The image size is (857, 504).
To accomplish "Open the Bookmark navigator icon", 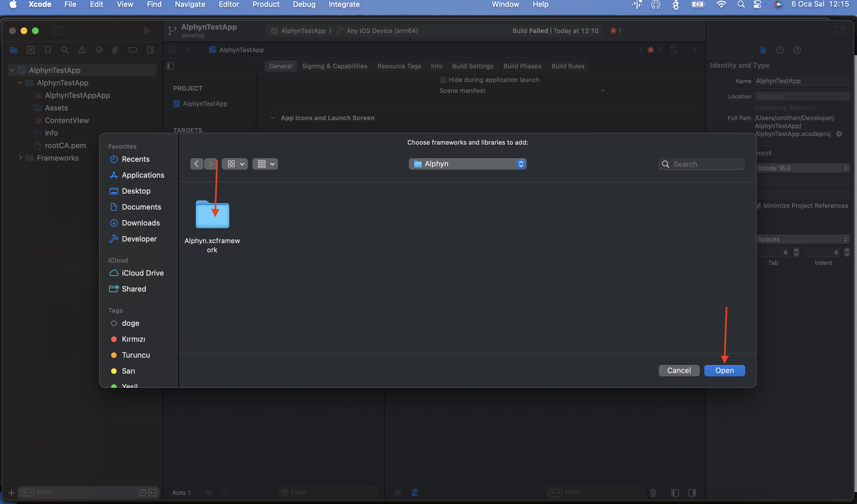I will pos(48,50).
